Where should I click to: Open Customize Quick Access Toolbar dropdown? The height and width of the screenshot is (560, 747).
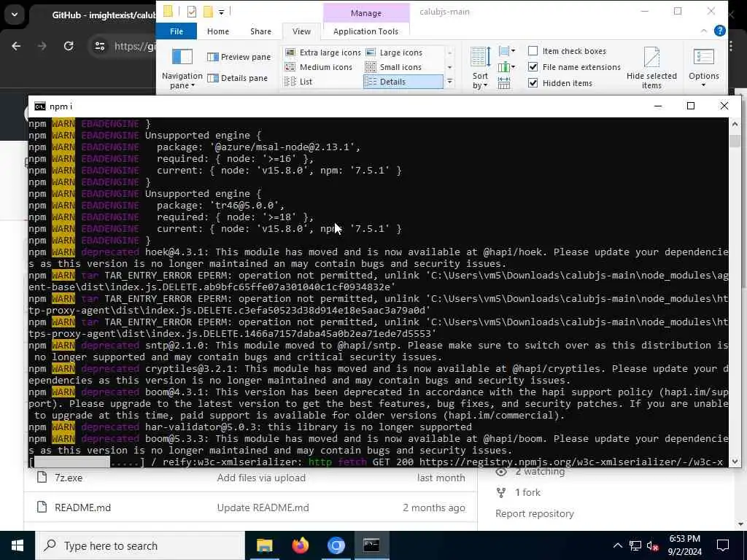(221, 12)
